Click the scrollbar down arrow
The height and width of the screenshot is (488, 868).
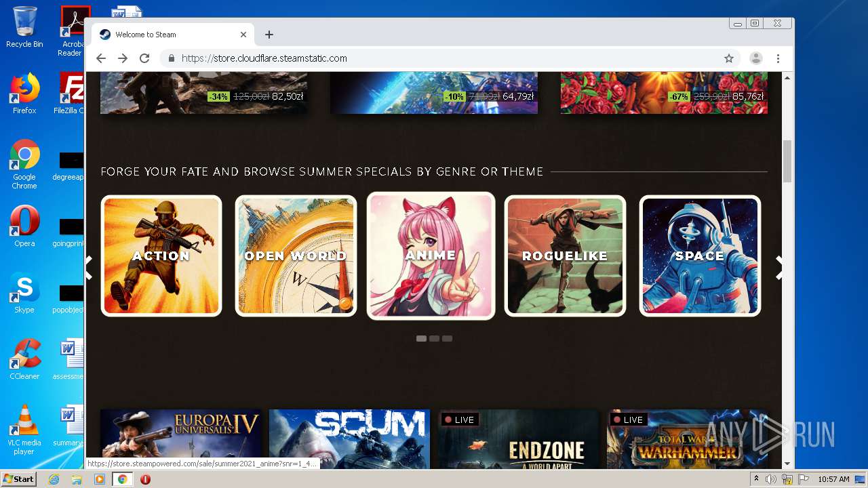(787, 464)
